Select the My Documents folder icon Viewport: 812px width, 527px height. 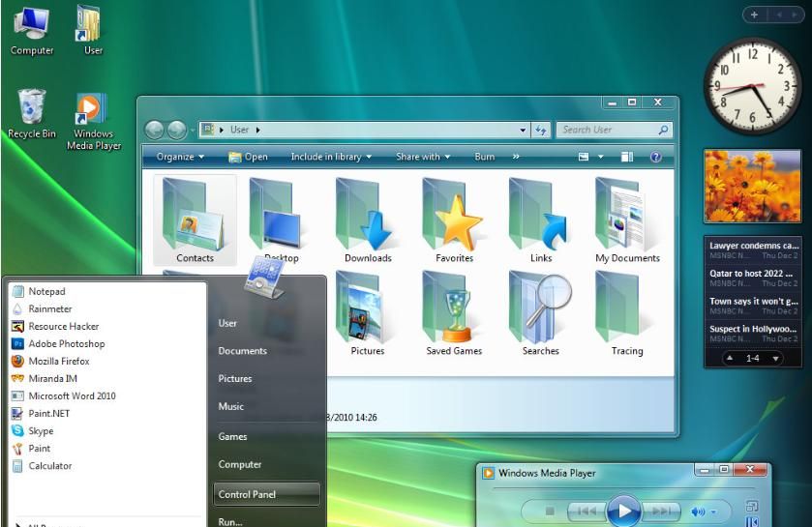627,220
